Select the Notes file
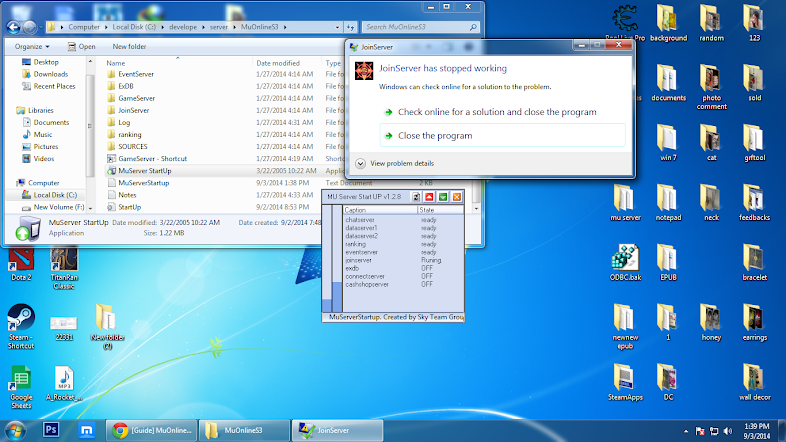Viewport: 786px width, 442px height. pos(122,195)
